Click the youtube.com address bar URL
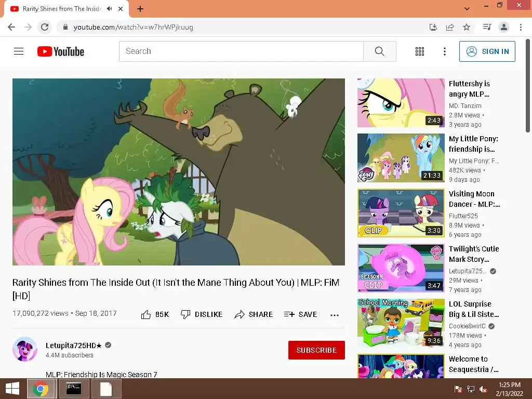The height and width of the screenshot is (399, 532). point(134,27)
